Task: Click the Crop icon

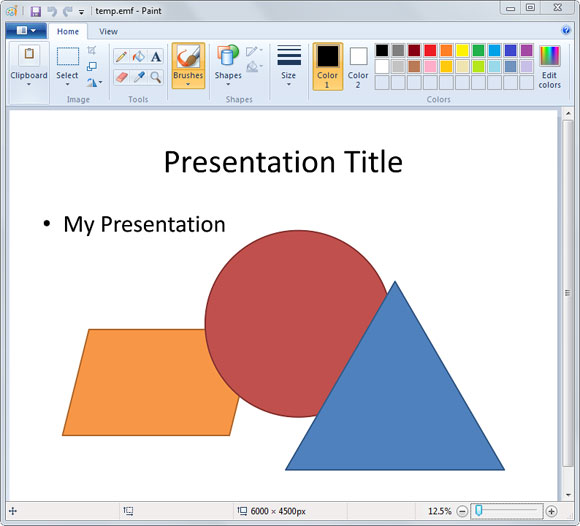Action: click(92, 50)
